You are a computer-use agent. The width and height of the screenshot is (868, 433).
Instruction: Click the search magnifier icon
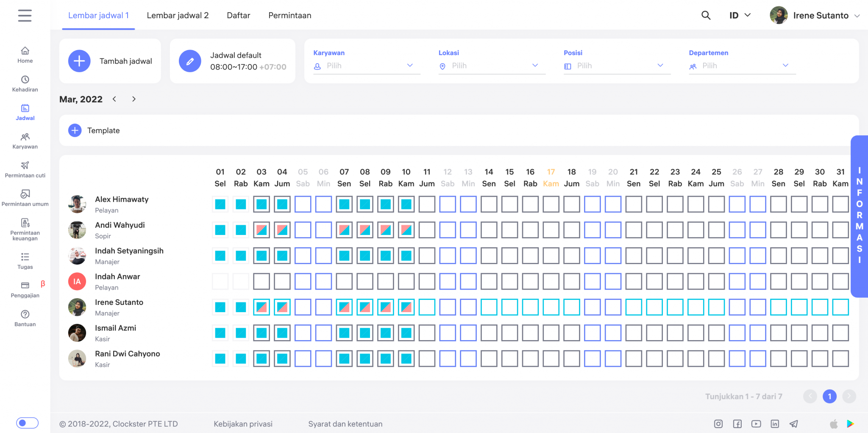point(706,16)
